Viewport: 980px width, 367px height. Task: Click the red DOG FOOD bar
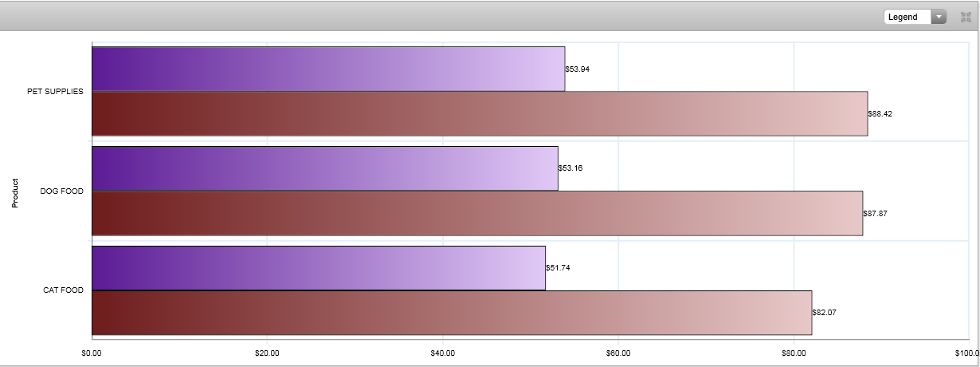click(477, 213)
